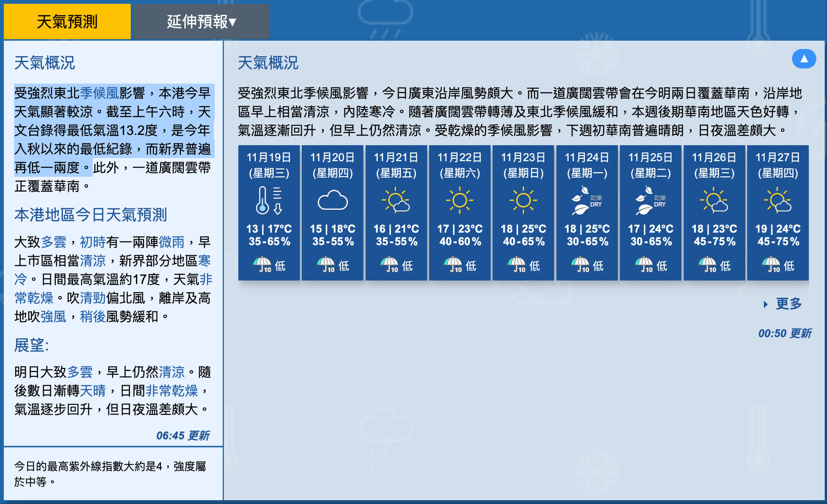The image size is (827, 504).
Task: Open the 延伸預報 dropdown tab
Action: 201,22
